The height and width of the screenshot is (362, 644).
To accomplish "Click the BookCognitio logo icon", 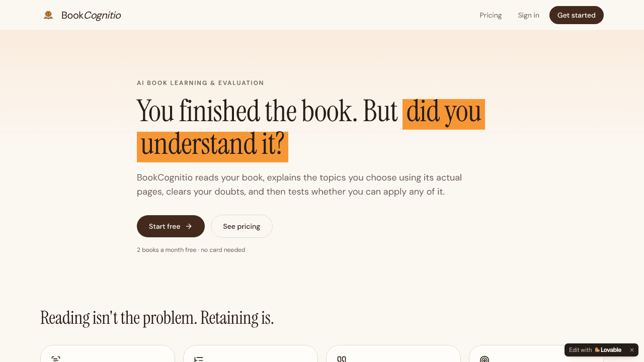I will tap(48, 15).
